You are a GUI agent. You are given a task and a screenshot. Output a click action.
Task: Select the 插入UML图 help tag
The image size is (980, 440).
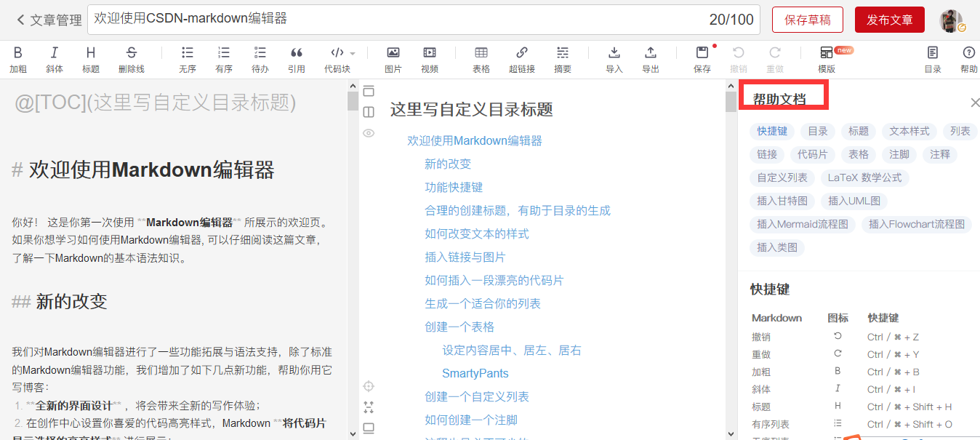[854, 201]
